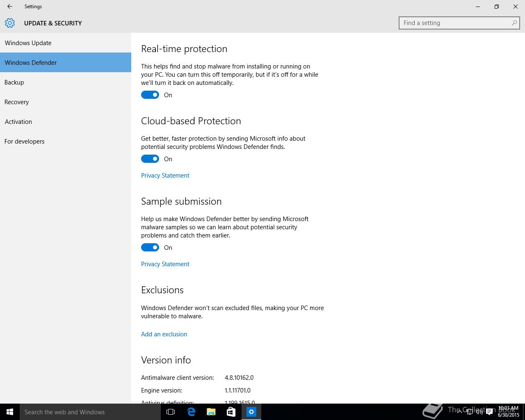Open the For developers section
Viewport: 525px width, 420px height.
pyautogui.click(x=66, y=141)
